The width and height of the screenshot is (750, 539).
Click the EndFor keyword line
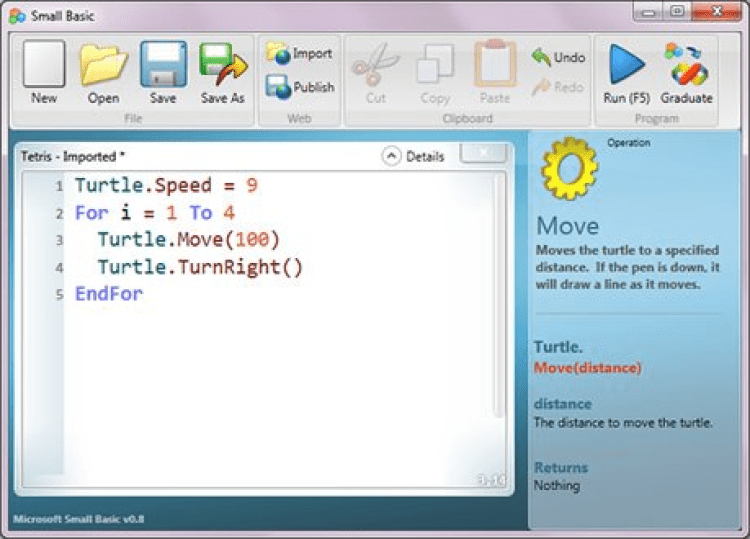pos(109,293)
